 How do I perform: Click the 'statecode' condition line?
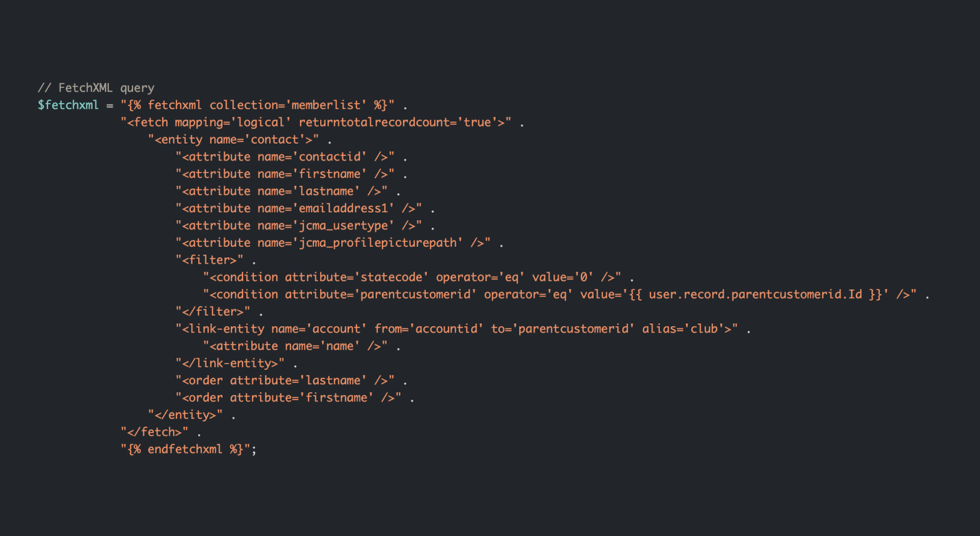[412, 277]
